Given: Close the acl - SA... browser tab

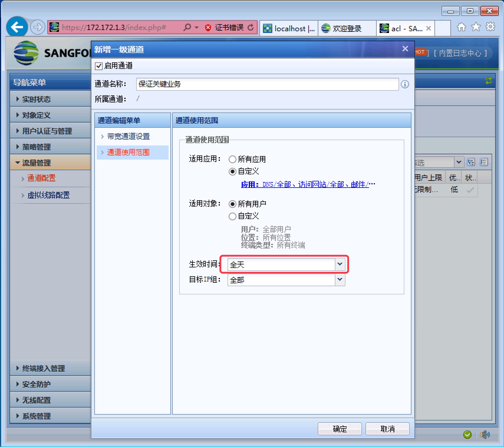Looking at the screenshot, I should pyautogui.click(x=429, y=28).
